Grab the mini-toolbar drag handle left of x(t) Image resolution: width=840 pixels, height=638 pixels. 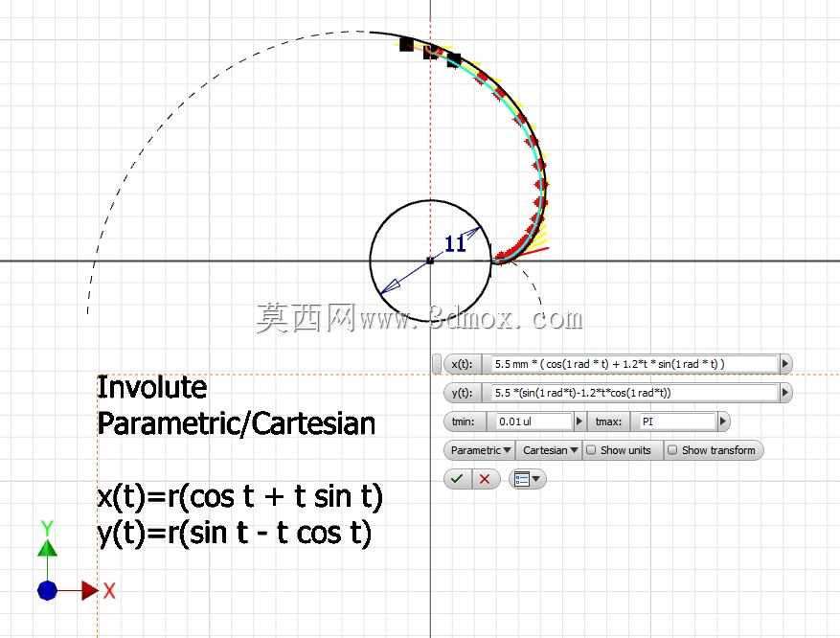click(x=437, y=364)
